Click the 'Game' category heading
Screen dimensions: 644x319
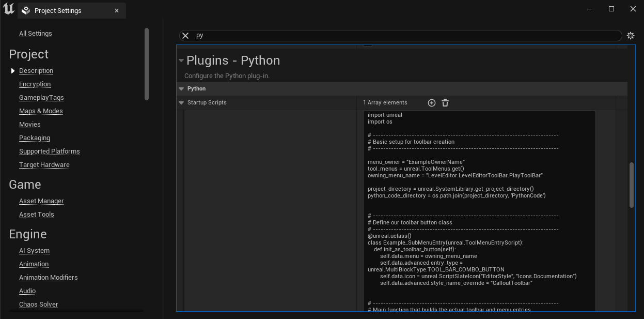25,185
